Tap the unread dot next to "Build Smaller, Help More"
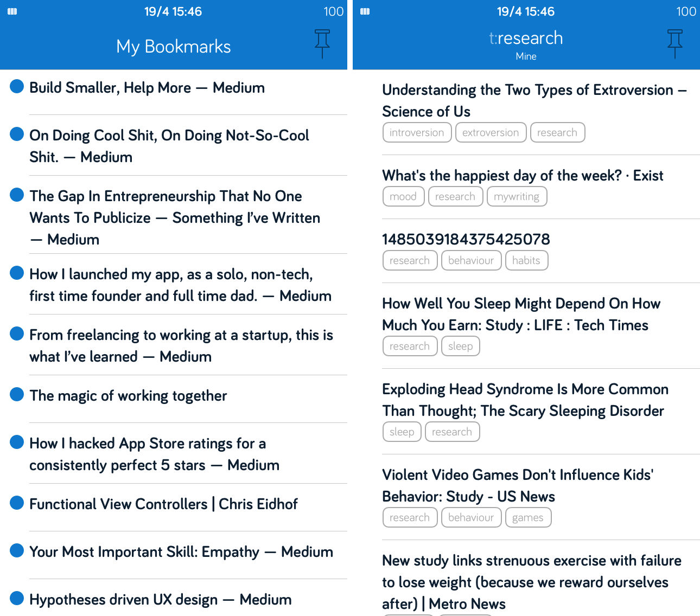Image resolution: width=700 pixels, height=616 pixels. [x=16, y=86]
